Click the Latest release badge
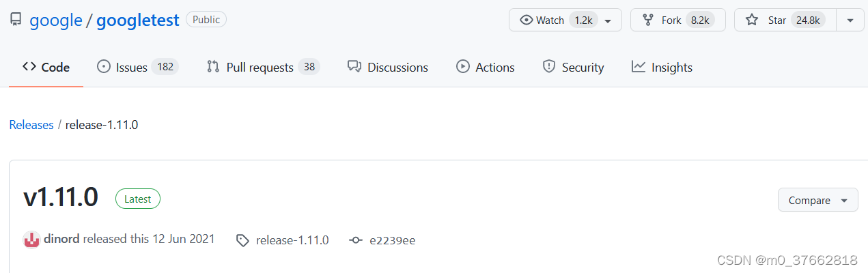This screenshot has height=273, width=868. click(138, 199)
